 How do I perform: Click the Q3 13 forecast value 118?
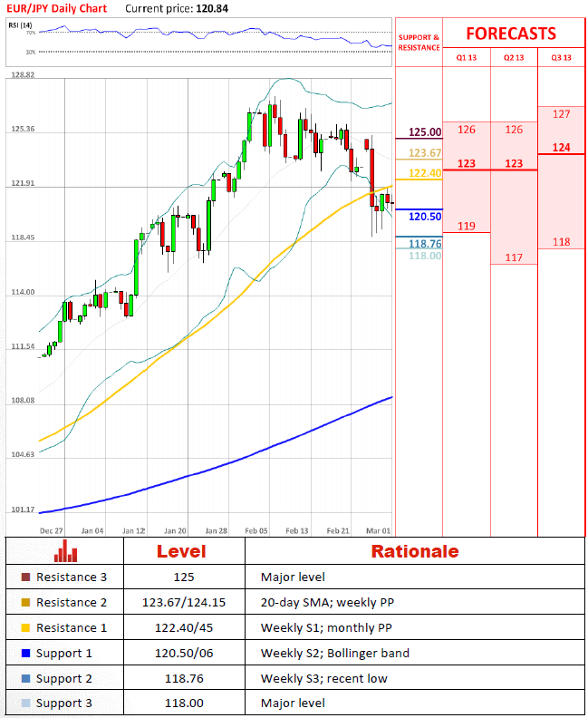(x=562, y=242)
